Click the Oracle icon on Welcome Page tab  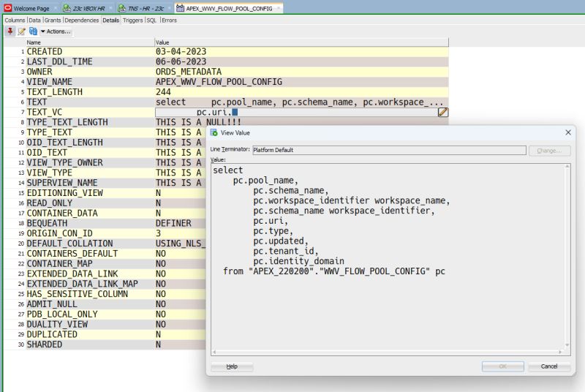(8, 8)
